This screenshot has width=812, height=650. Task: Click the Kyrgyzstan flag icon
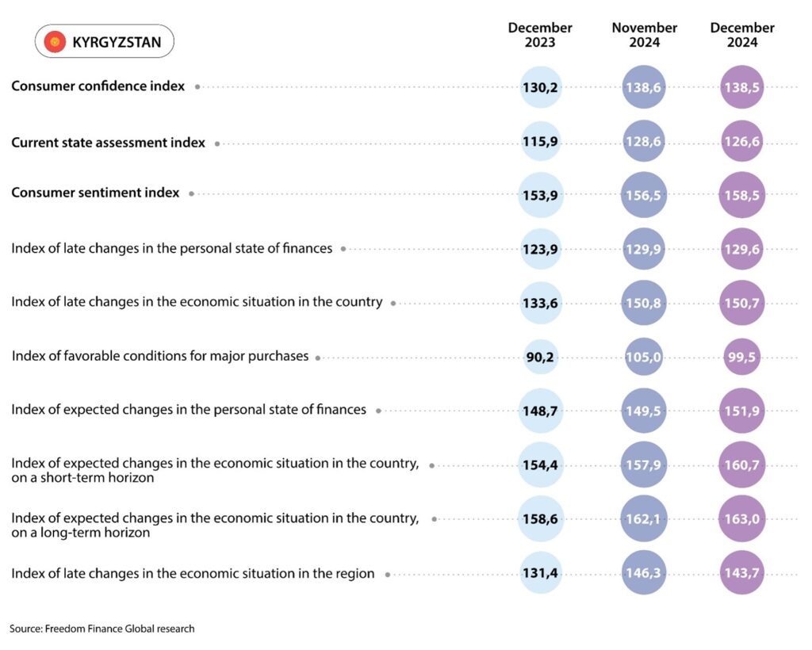55,42
